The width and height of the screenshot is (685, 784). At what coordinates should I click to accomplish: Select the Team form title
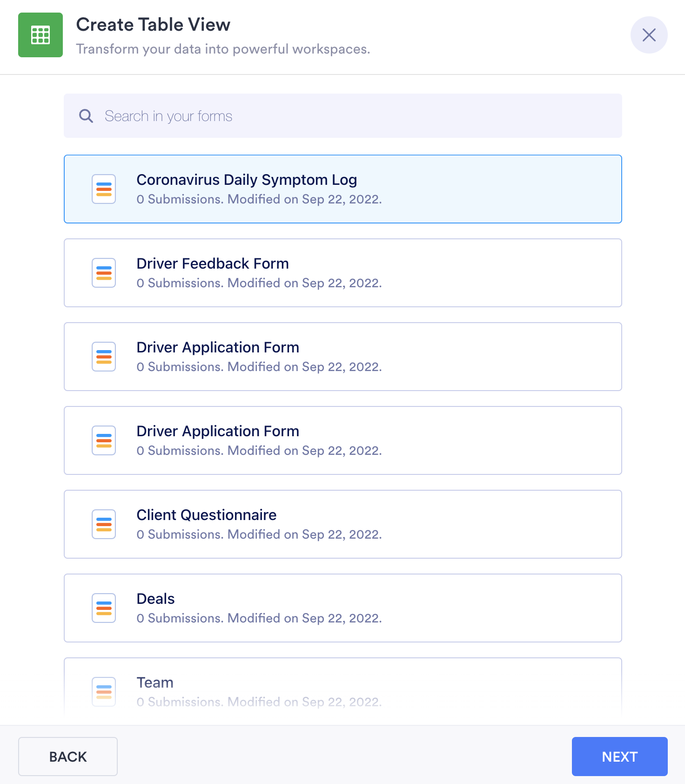155,683
